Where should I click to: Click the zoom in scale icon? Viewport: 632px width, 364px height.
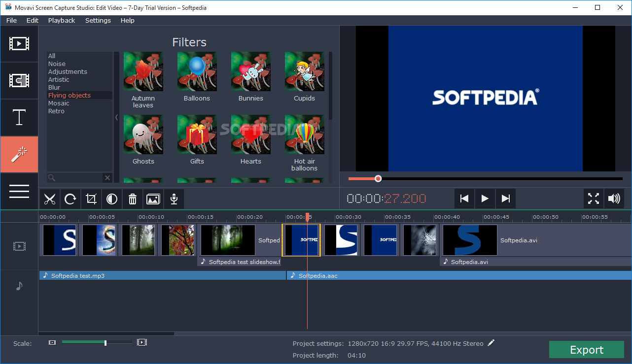142,342
